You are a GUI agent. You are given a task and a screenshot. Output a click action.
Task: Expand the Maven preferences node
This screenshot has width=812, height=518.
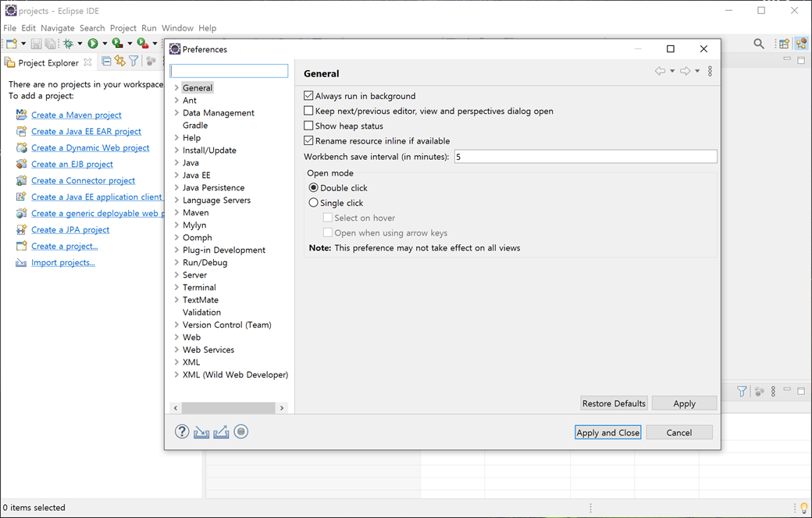(176, 213)
